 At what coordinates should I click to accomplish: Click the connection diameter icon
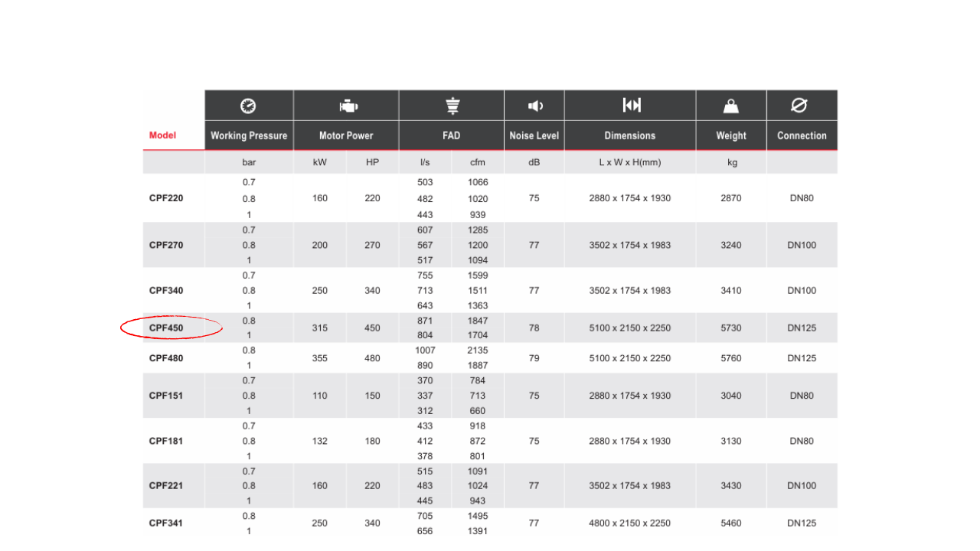pos(801,106)
